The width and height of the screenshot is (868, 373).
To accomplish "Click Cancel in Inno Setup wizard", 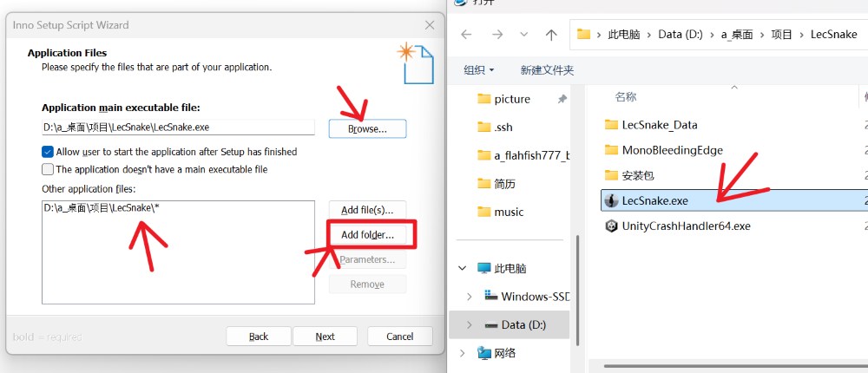I will click(399, 337).
